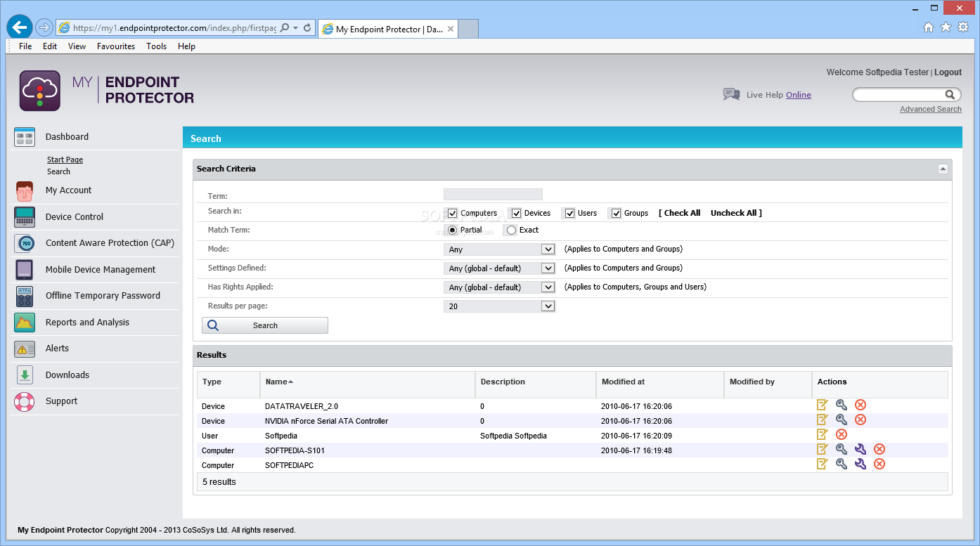The height and width of the screenshot is (546, 980).
Task: Open settings wrench for SOFTPEDIAPC
Action: (860, 464)
